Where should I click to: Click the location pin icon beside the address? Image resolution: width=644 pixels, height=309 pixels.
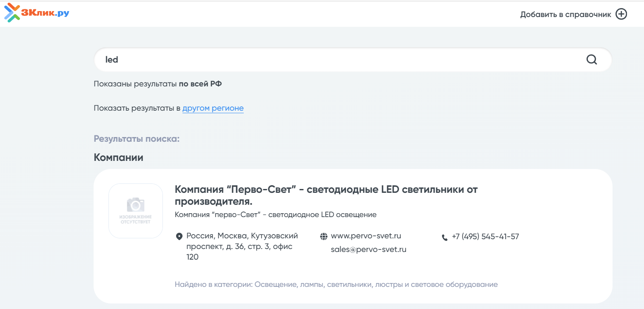(x=179, y=236)
